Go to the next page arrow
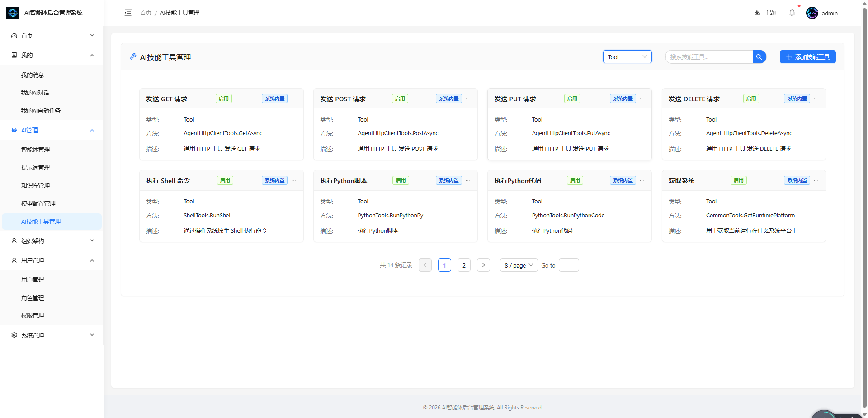 click(483, 265)
